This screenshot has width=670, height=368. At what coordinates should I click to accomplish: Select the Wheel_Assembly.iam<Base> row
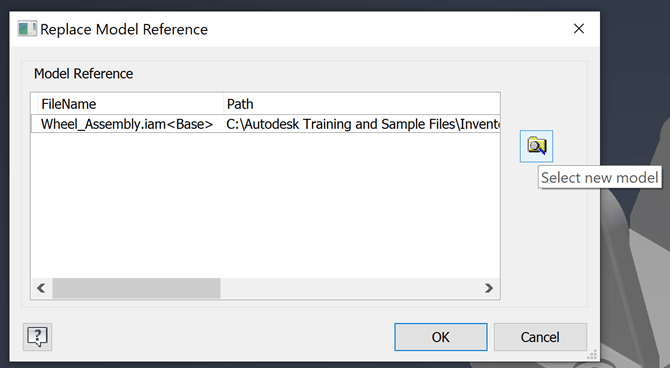point(265,124)
